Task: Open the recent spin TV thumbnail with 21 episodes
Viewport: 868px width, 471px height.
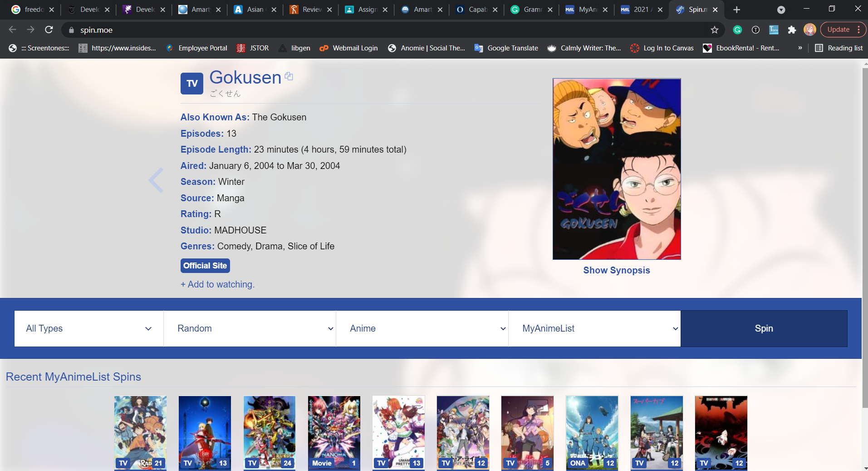Action: pos(140,433)
